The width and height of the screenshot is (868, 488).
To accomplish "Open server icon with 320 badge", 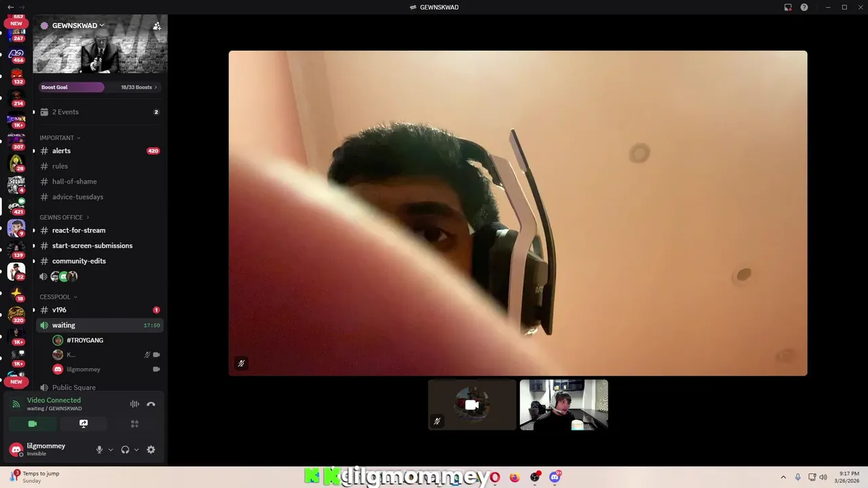I will point(16,315).
